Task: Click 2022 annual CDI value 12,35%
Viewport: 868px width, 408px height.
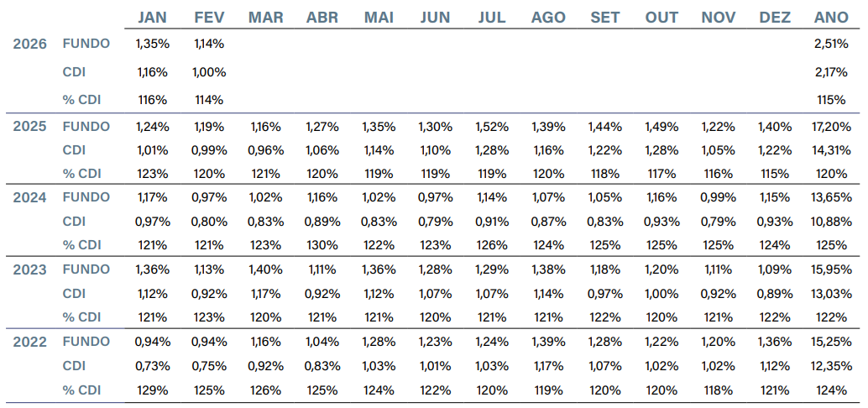Action: tap(831, 366)
